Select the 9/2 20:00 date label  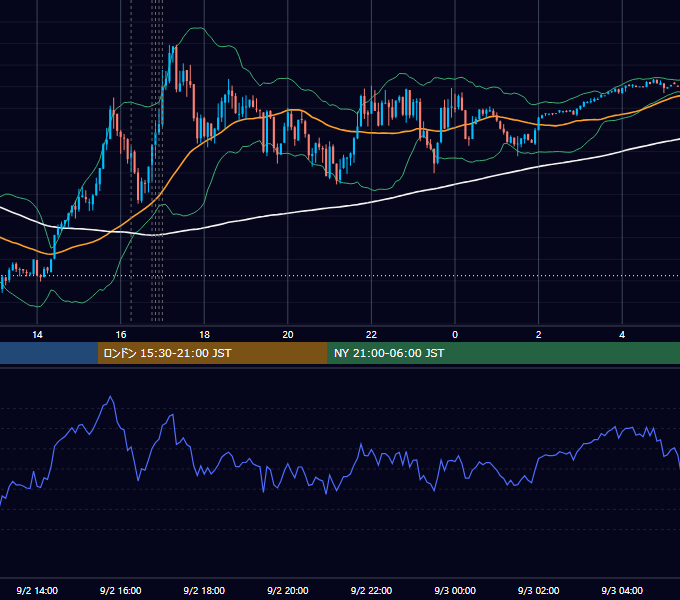(x=288, y=590)
